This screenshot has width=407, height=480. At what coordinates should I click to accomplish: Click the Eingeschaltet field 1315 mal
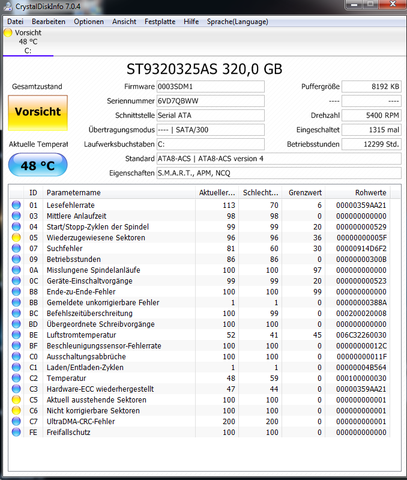372,130
